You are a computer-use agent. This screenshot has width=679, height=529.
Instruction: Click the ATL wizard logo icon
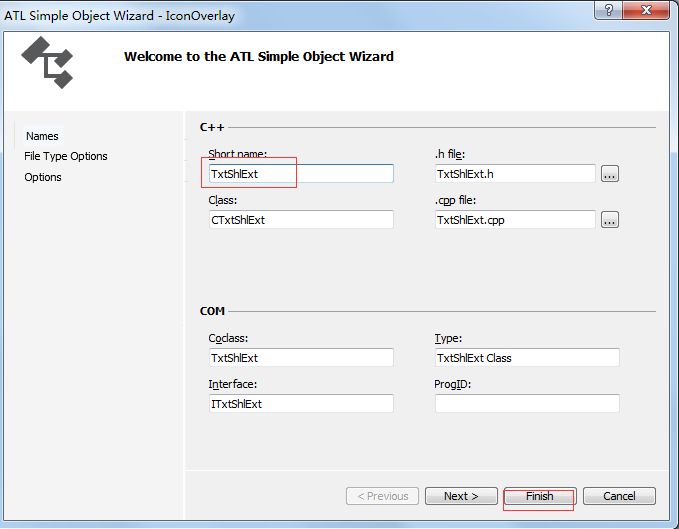point(47,62)
